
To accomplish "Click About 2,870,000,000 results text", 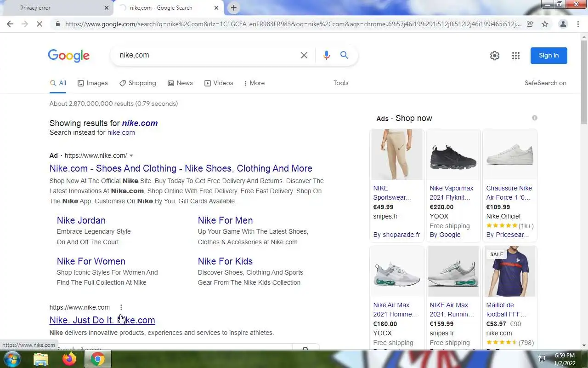I will [x=113, y=103].
